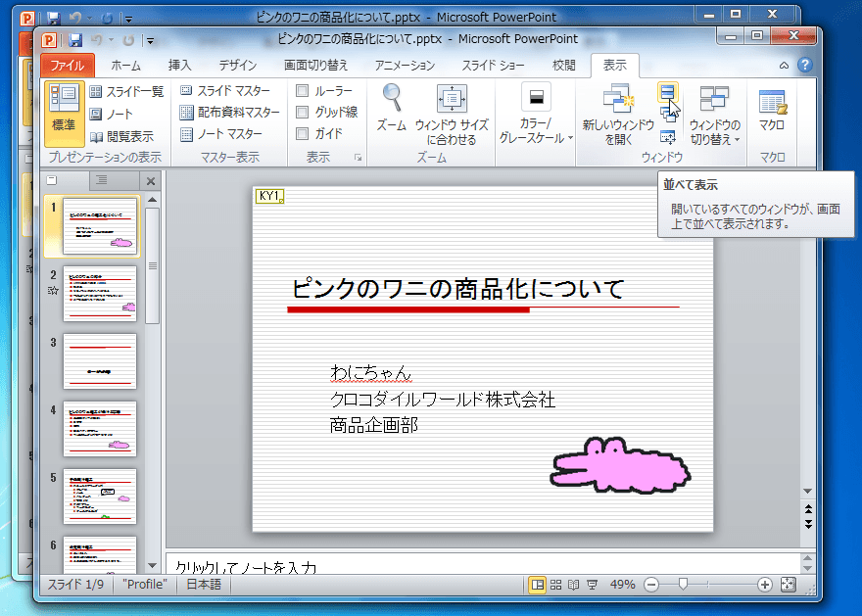Click previous slide double-arrow button
The width and height of the screenshot is (862, 616).
[808, 509]
